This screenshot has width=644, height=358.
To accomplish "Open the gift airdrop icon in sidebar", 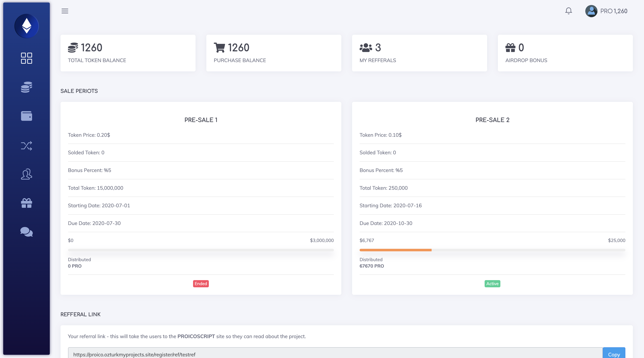I will point(27,203).
